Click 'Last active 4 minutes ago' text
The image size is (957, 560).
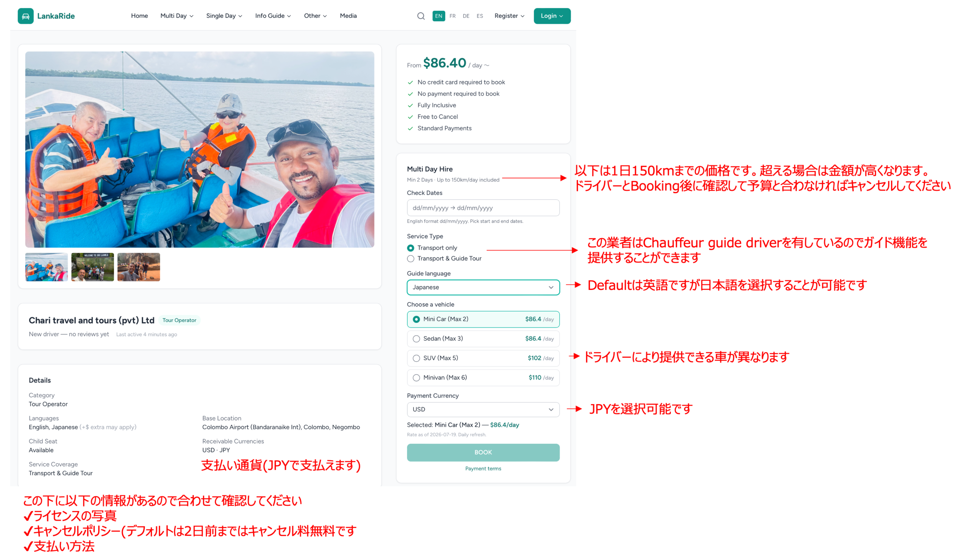(x=147, y=335)
